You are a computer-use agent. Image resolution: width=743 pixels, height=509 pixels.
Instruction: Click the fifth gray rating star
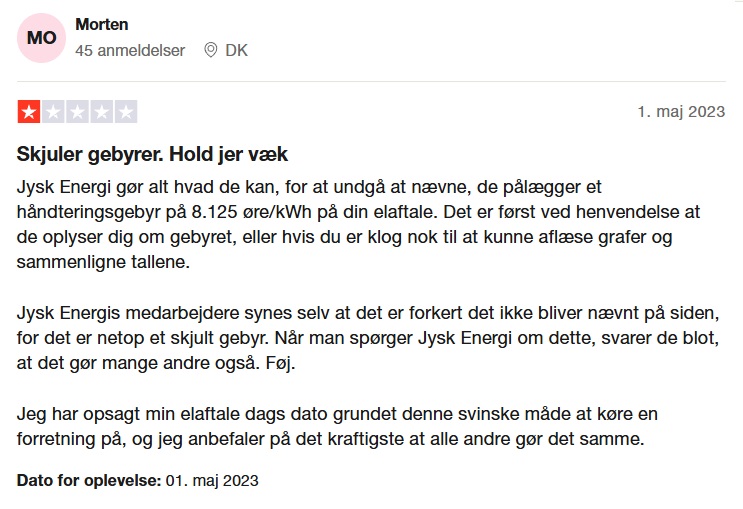click(x=126, y=112)
